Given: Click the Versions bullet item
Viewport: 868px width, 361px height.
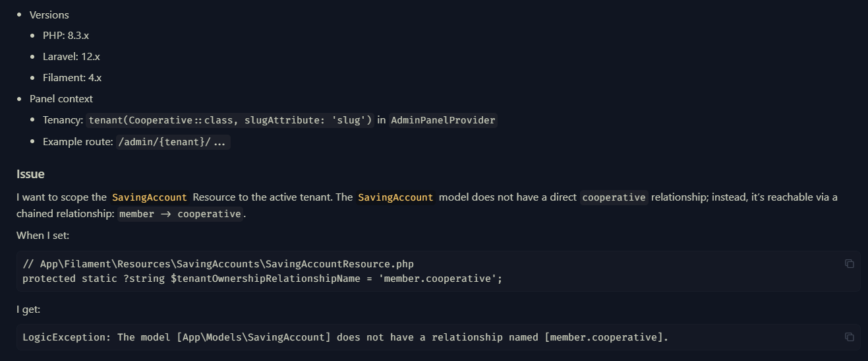Looking at the screenshot, I should click(x=49, y=15).
